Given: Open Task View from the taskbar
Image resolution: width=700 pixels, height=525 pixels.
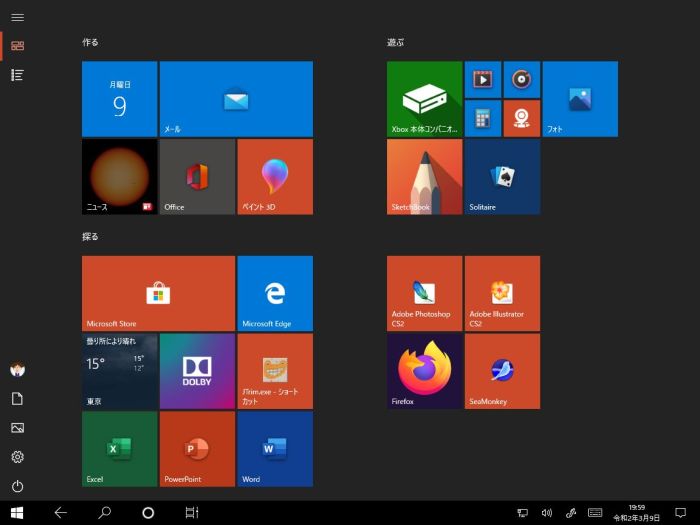Looking at the screenshot, I should 191,513.
